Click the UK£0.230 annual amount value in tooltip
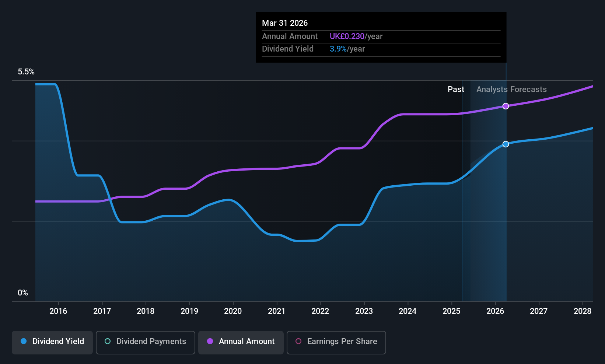This screenshot has width=605, height=364. 347,36
